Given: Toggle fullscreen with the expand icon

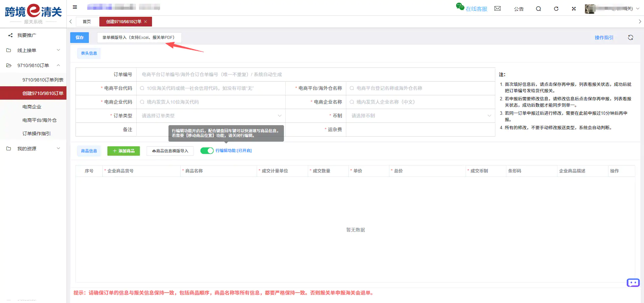Looking at the screenshot, I should 574,9.
